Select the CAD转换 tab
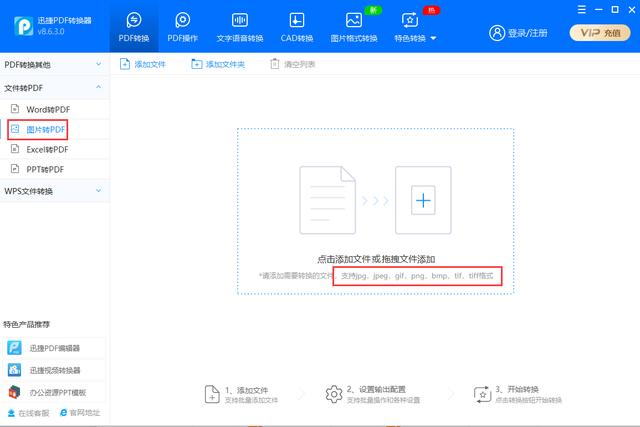Screen dimensions: 640x427 click(297, 27)
